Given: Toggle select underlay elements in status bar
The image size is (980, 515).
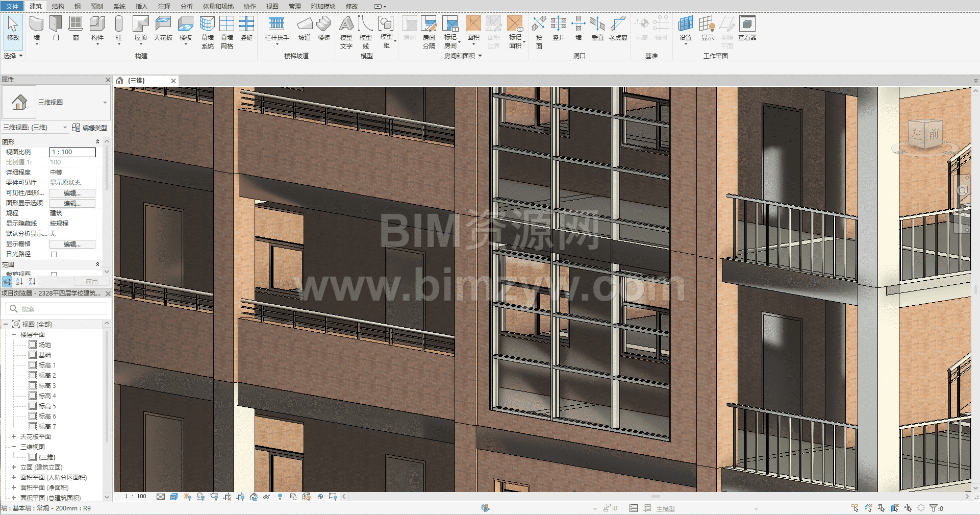Looking at the screenshot, I should point(868,508).
